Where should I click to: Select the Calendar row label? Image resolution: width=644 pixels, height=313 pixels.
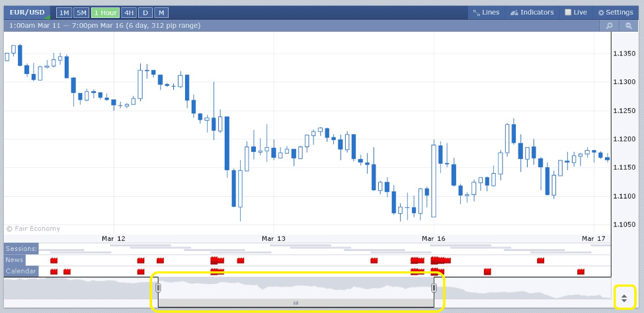[x=21, y=271]
